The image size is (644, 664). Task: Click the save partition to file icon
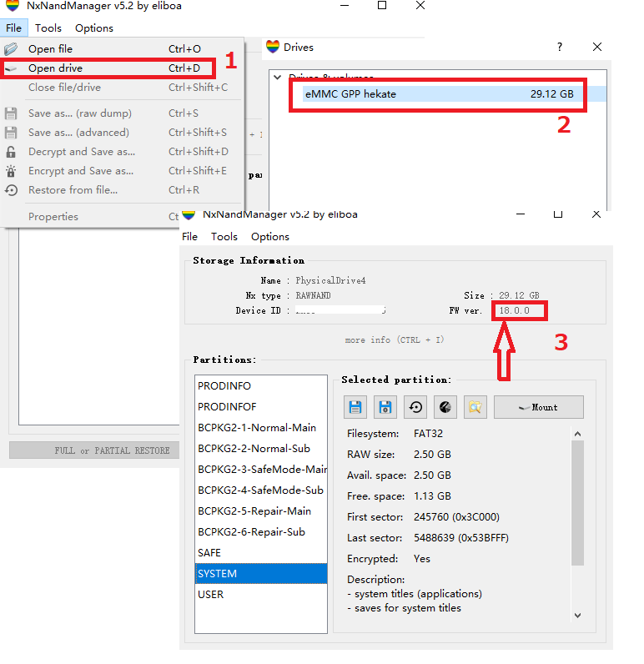click(x=355, y=407)
